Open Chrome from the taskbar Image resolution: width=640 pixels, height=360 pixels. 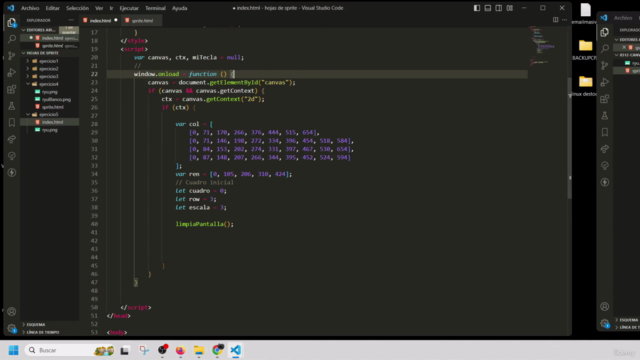[x=218, y=350]
